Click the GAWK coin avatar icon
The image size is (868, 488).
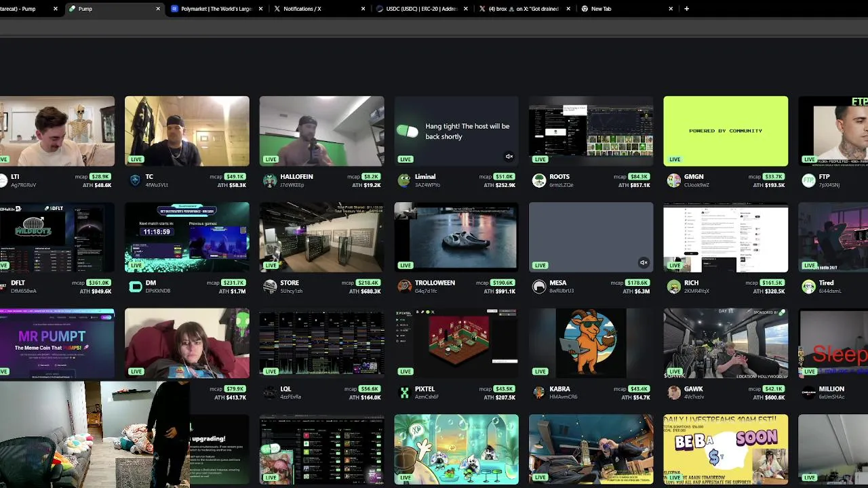coord(673,392)
